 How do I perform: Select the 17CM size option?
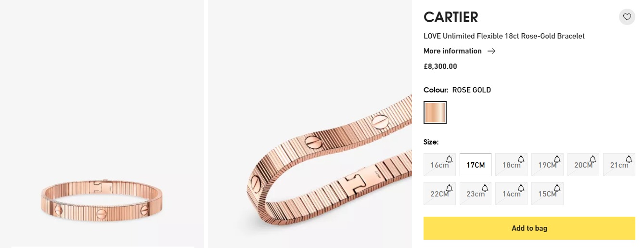point(475,165)
